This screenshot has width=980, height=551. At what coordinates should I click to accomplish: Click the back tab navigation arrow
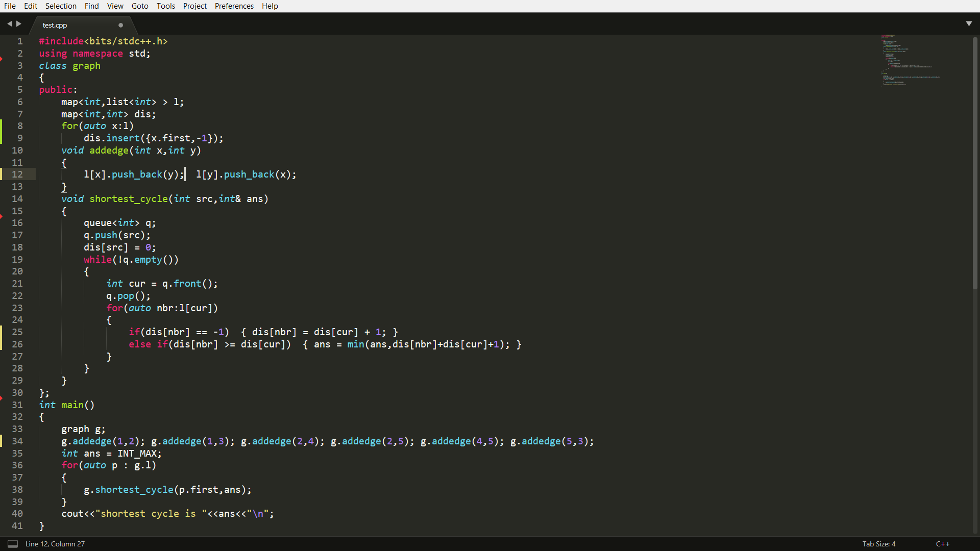point(9,24)
